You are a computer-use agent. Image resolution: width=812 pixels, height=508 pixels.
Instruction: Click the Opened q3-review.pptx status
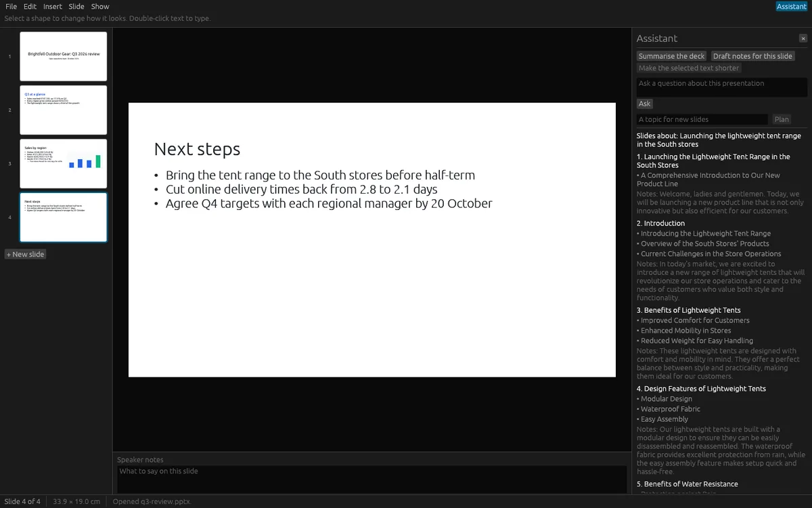[152, 501]
